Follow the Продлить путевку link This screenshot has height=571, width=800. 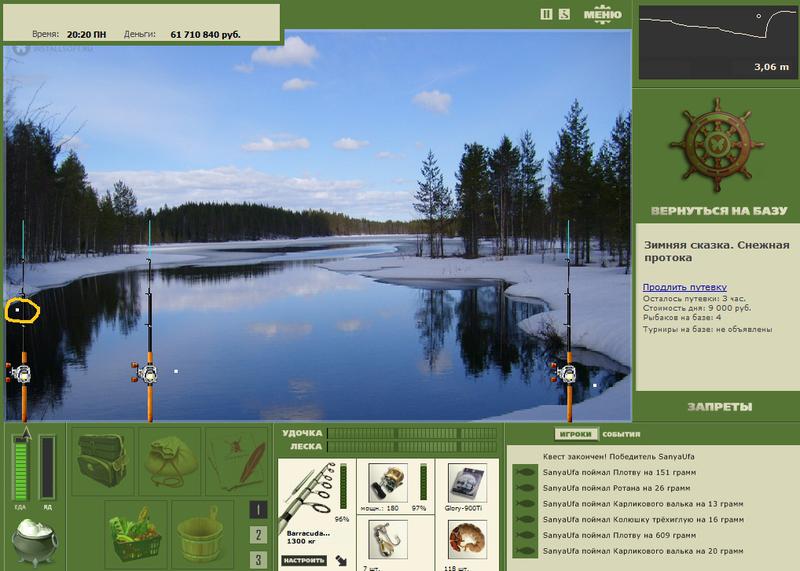pyautogui.click(x=684, y=287)
